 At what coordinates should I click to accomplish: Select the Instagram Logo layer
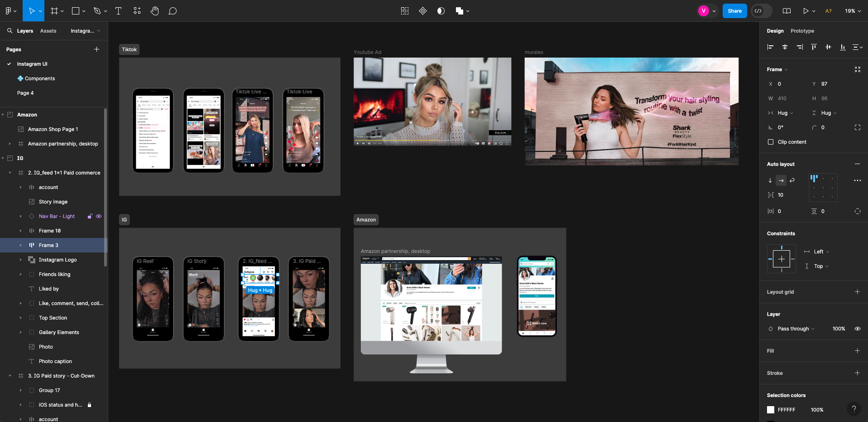tap(58, 260)
